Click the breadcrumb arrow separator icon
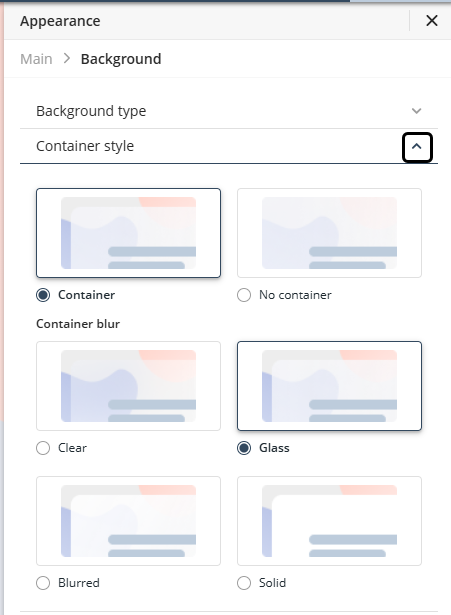Image resolution: width=451 pixels, height=615 pixels. [67, 59]
